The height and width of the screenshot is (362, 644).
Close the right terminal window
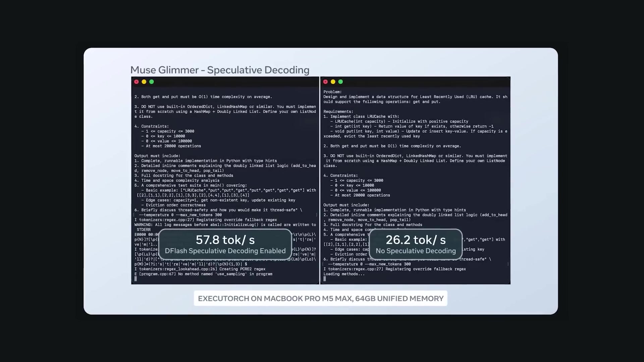tap(325, 82)
